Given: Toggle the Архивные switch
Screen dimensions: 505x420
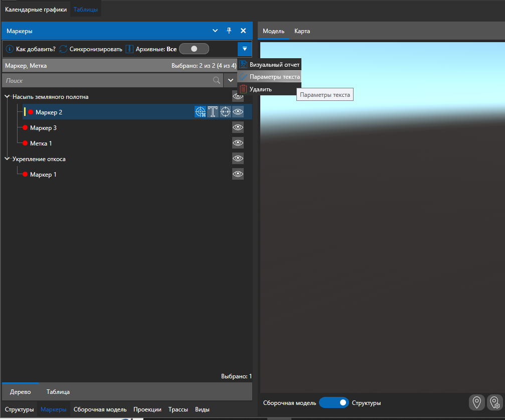Looking at the screenshot, I should point(194,49).
